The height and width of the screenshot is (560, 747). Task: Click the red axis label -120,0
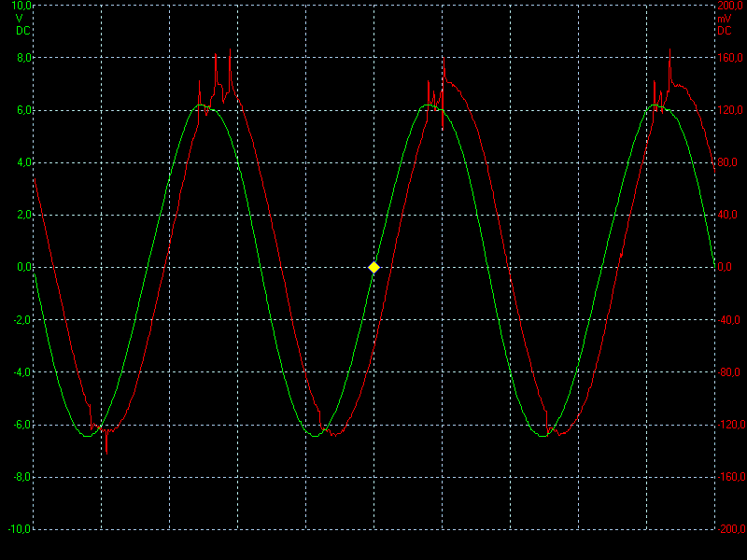(731, 425)
